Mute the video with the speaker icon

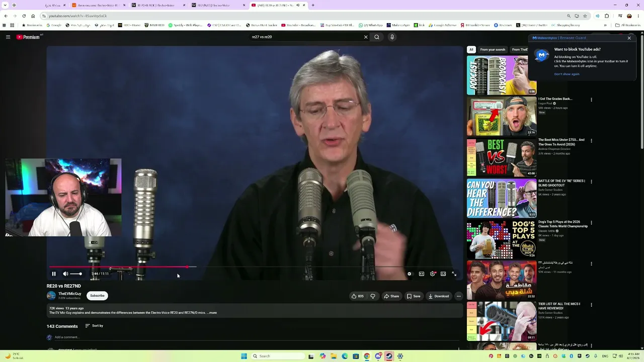65,274
